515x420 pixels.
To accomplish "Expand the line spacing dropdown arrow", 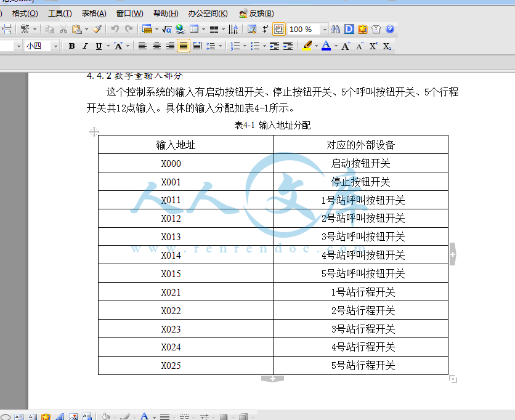I will click(220, 46).
